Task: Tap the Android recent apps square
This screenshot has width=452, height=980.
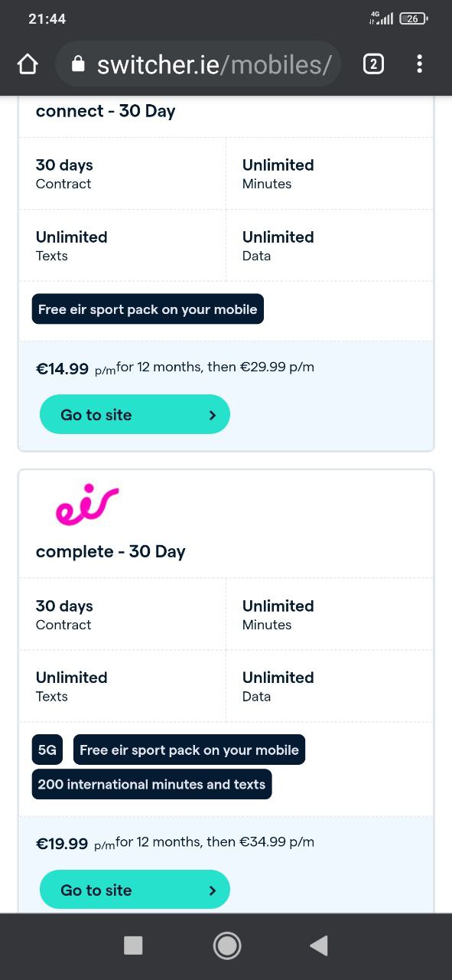Action: coord(133,946)
